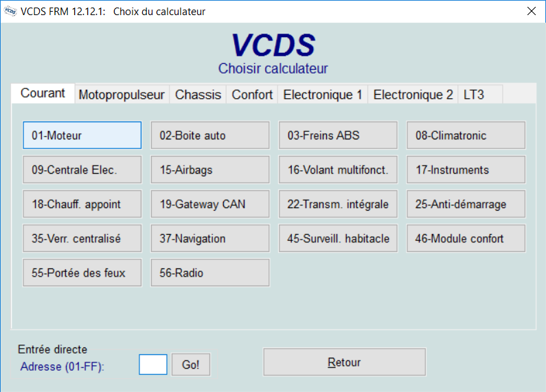This screenshot has height=392, width=546.
Task: Open the 15-Airbags module
Action: point(210,170)
